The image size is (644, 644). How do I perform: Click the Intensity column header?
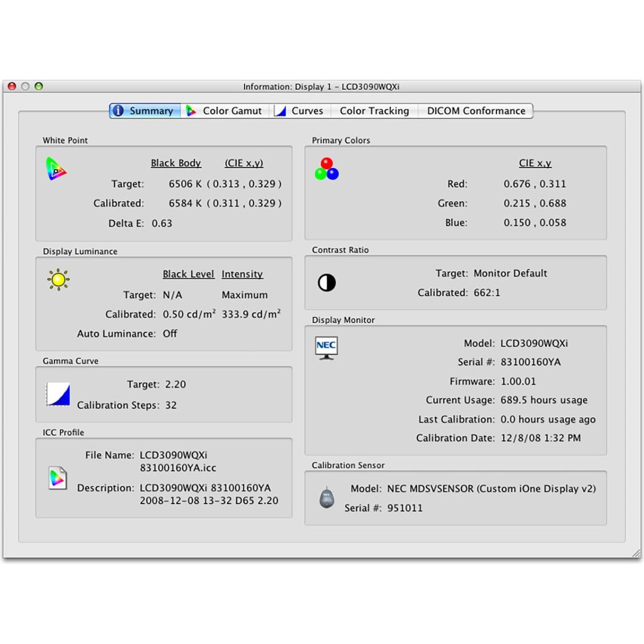click(x=242, y=274)
